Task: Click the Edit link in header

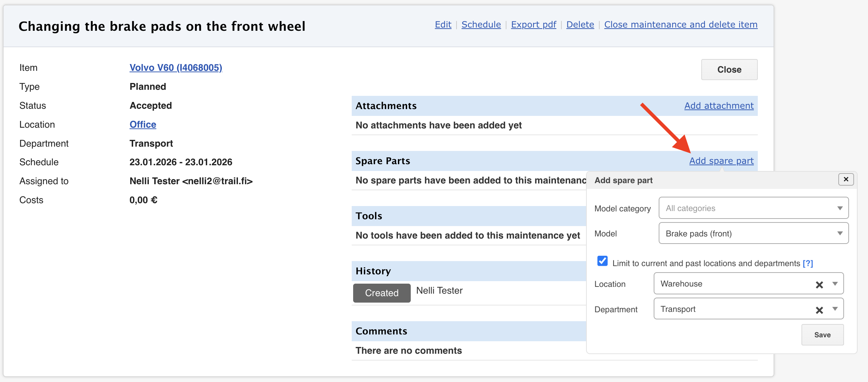Action: 443,25
